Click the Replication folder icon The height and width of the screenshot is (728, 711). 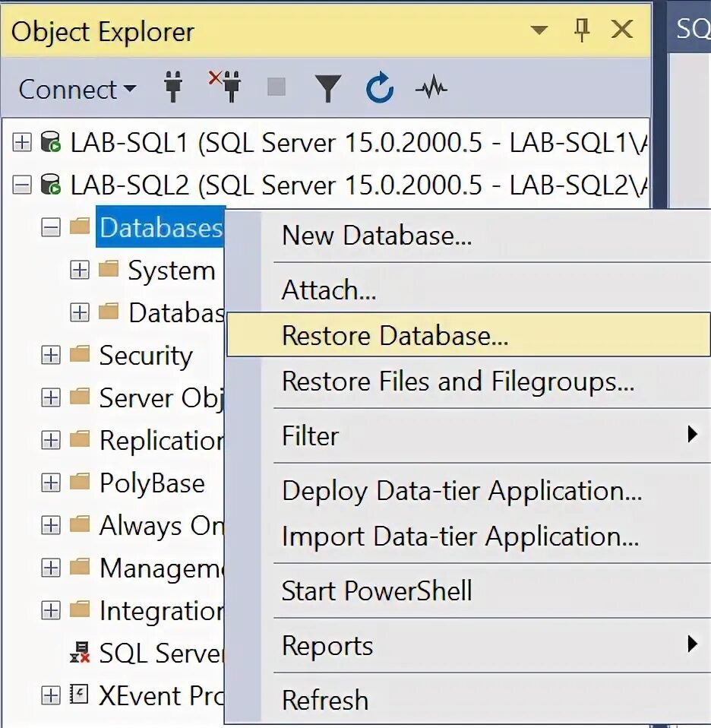79,439
